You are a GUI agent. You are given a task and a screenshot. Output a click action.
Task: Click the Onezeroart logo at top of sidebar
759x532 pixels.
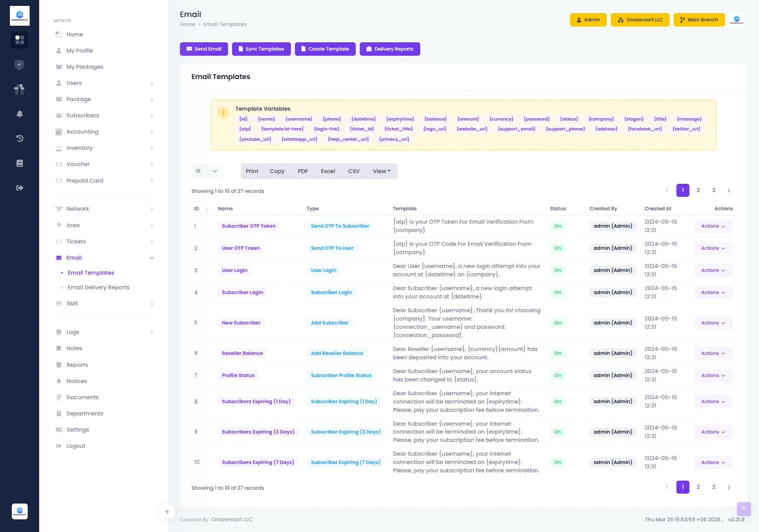point(19,15)
